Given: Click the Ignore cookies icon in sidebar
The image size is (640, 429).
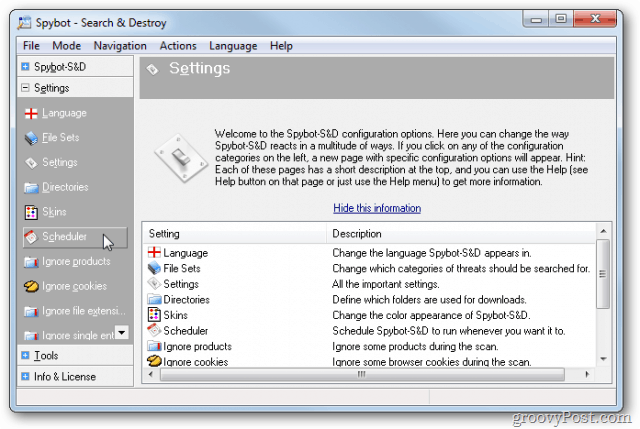Looking at the screenshot, I should (x=31, y=287).
